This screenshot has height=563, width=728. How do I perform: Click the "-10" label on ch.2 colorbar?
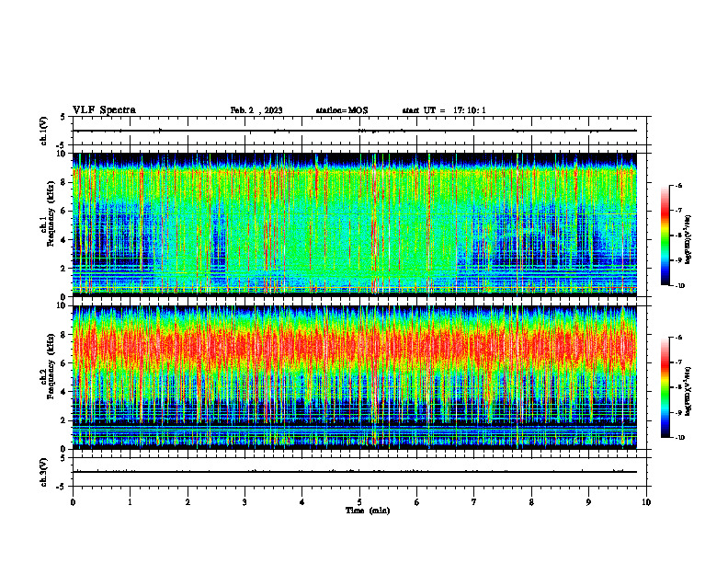click(680, 438)
